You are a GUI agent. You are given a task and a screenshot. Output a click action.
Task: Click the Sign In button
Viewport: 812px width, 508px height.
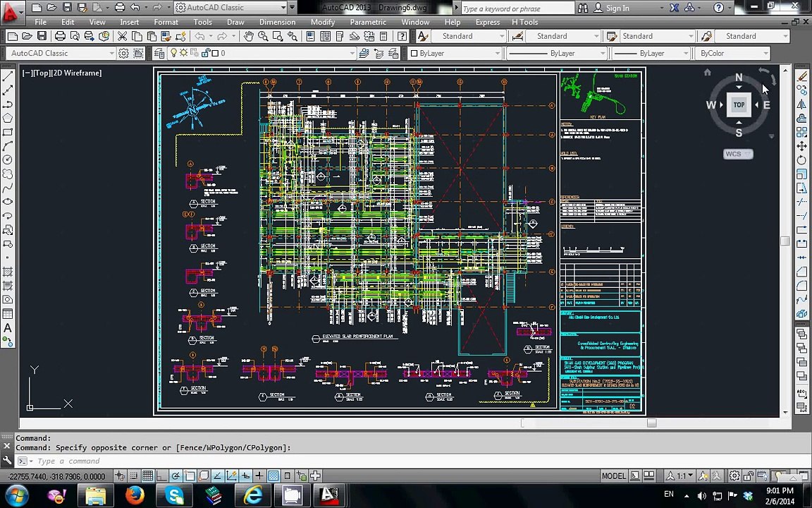617,8
